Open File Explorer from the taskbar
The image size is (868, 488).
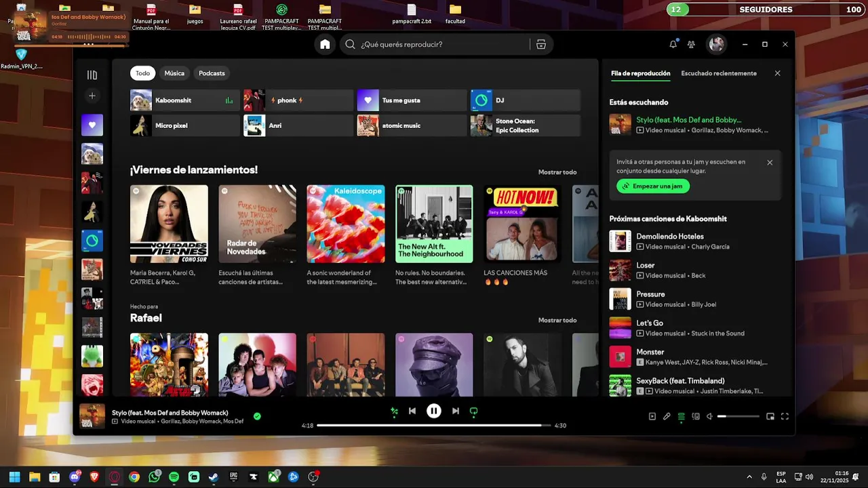click(35, 477)
